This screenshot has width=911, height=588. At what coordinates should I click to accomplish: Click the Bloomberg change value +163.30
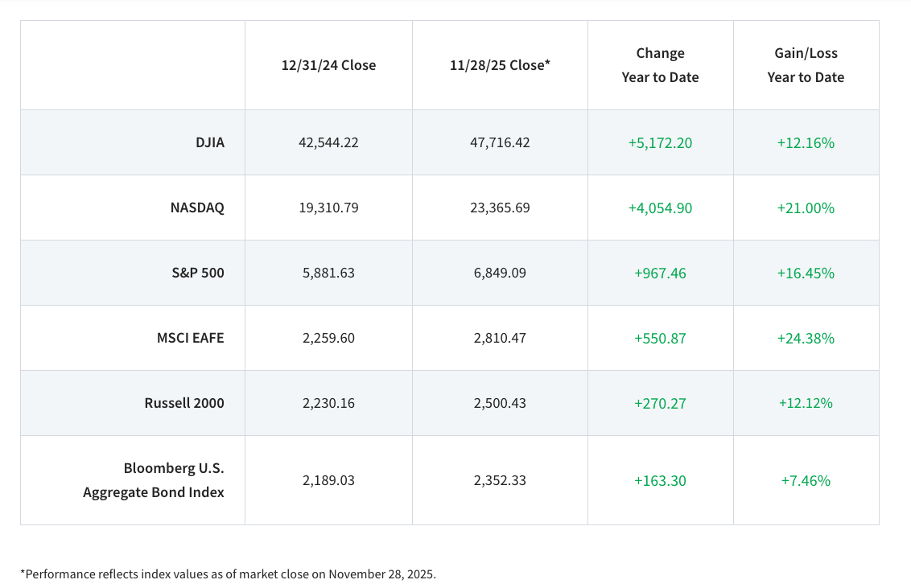tap(660, 481)
